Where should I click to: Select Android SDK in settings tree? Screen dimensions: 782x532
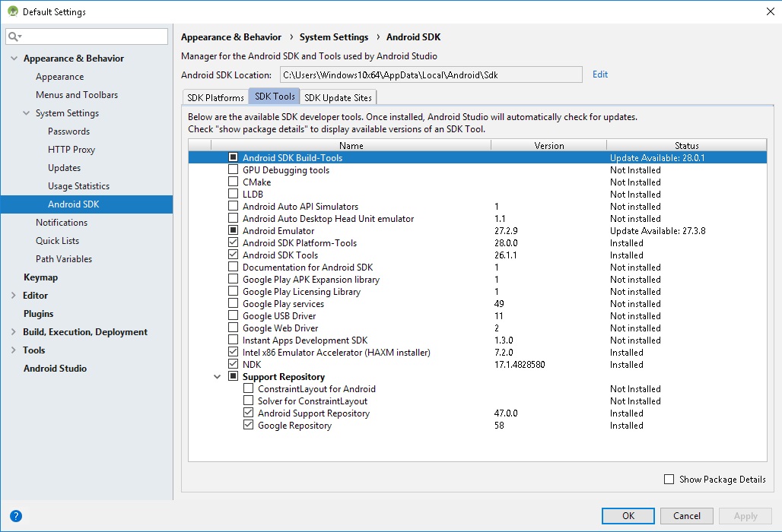click(x=87, y=204)
